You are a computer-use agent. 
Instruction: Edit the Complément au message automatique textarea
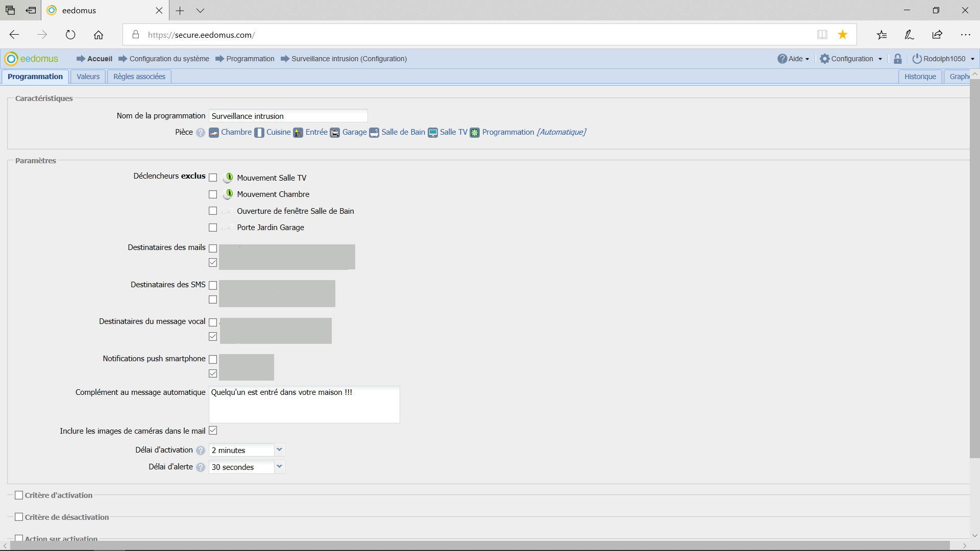click(304, 405)
